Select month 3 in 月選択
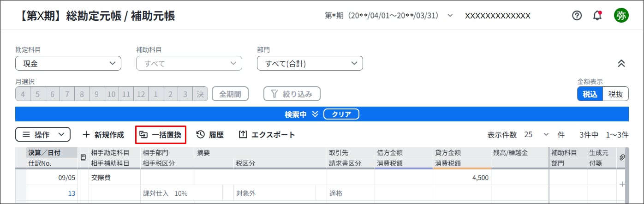The width and height of the screenshot is (644, 204). tap(185, 94)
